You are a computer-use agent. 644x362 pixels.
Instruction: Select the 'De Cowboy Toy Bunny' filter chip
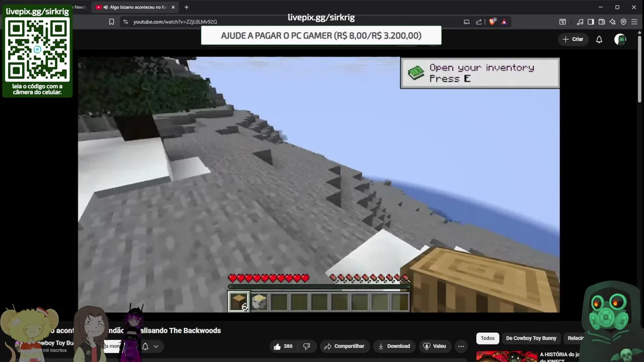pos(531,338)
